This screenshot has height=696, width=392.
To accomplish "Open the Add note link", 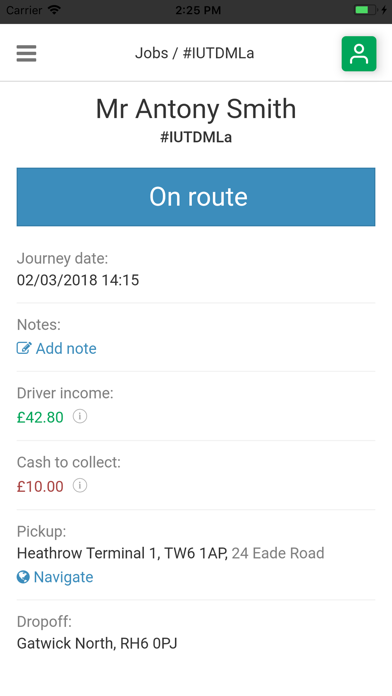I will coord(66,348).
